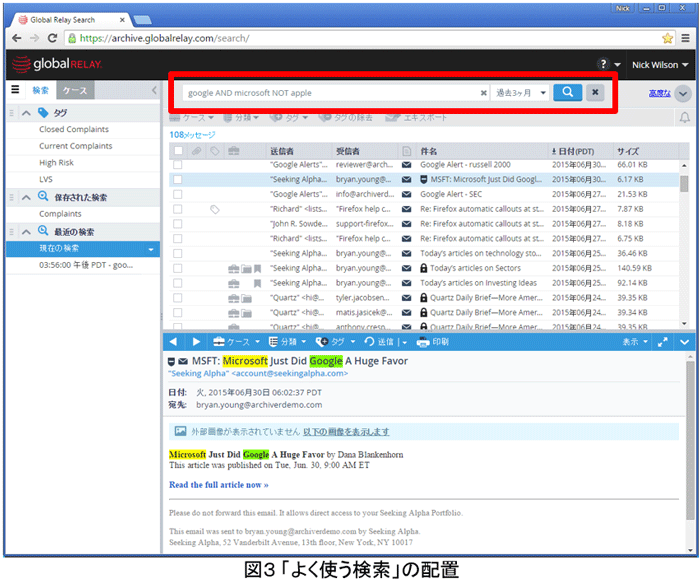Image resolution: width=700 pixels, height=581 pixels.
Task: Click the 以下の画像を表示します link
Action: pos(346,432)
